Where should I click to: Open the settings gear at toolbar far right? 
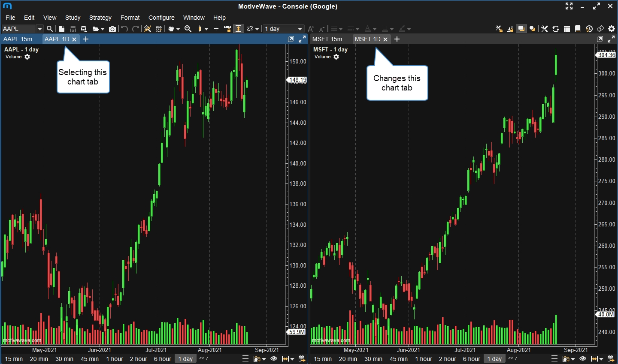coord(612,29)
